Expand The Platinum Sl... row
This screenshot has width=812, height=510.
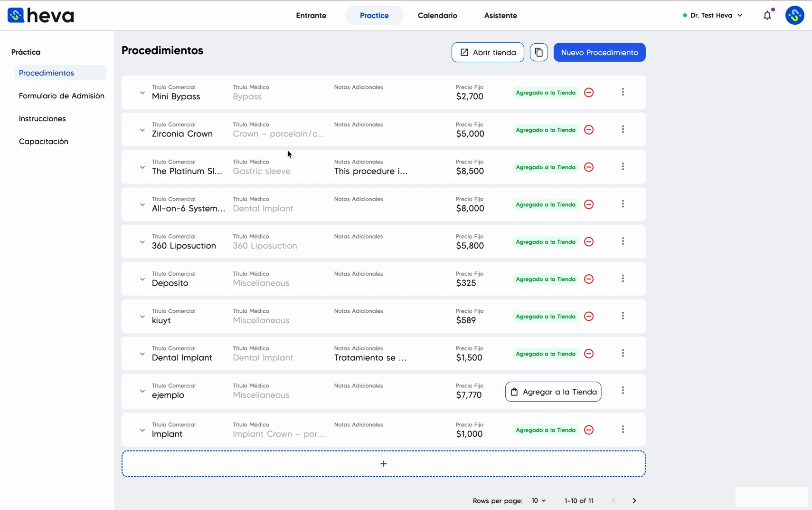point(142,167)
